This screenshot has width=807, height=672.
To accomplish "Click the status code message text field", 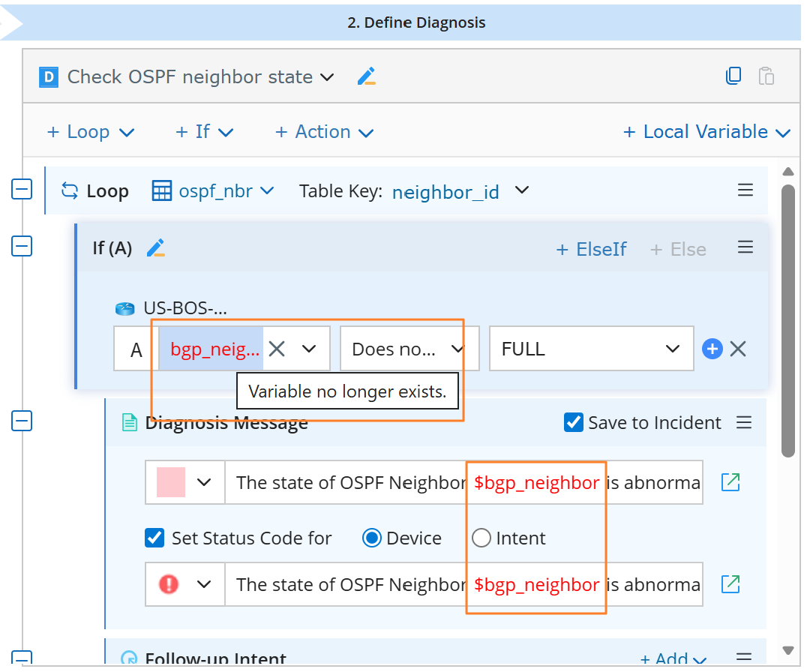I will 463,584.
